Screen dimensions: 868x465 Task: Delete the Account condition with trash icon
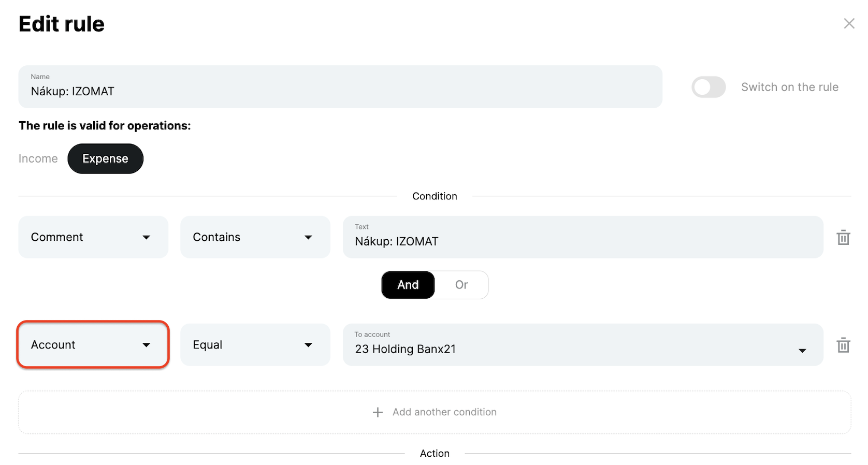click(843, 345)
